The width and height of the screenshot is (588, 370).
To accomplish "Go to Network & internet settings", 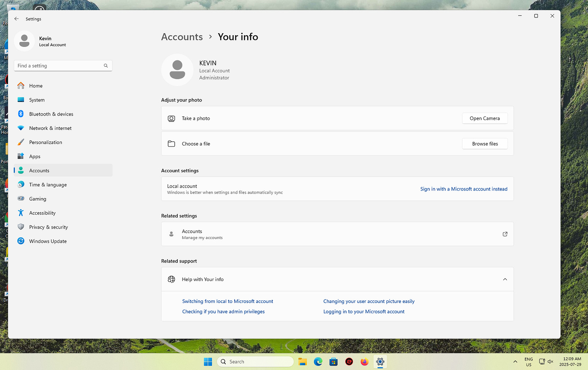I will [63, 128].
